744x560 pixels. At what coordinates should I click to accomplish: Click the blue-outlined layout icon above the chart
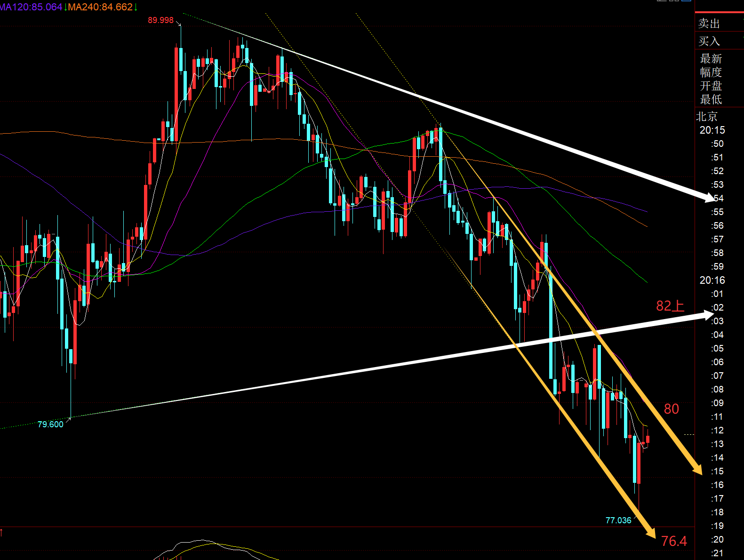pos(686,1)
